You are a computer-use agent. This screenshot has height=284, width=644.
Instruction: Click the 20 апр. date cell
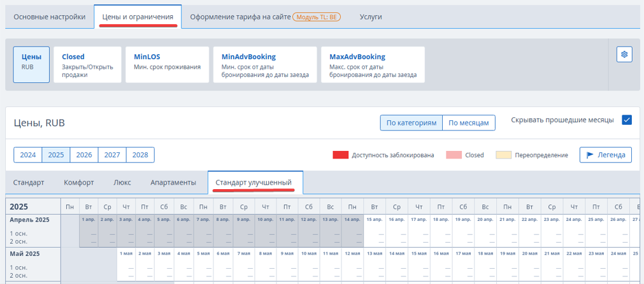pos(485,231)
